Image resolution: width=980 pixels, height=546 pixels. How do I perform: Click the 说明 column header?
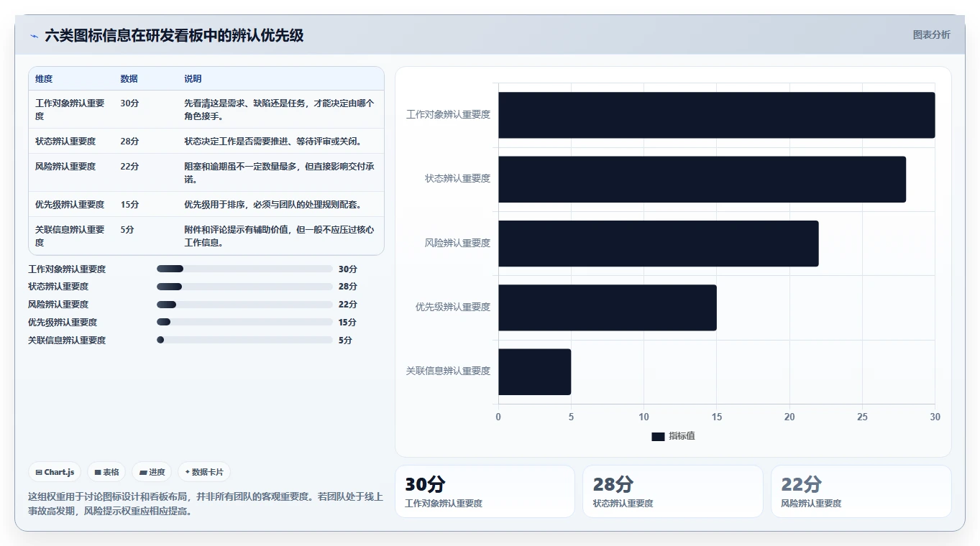(193, 79)
